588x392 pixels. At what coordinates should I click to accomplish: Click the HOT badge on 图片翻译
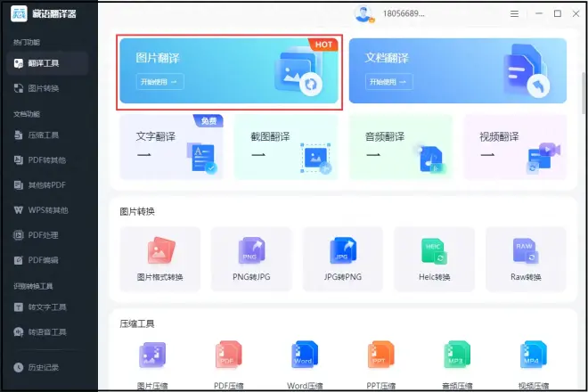323,45
